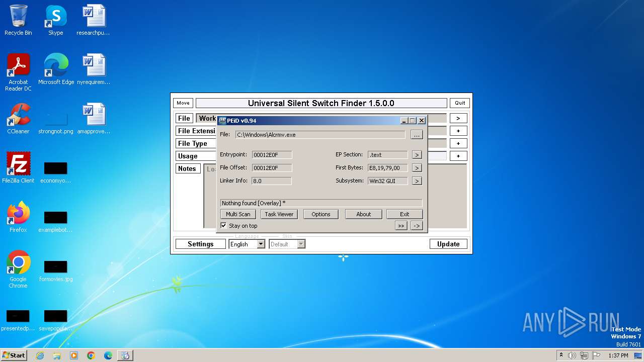Click the File Offset value field
Screen dimensions: 644x362
click(272, 168)
